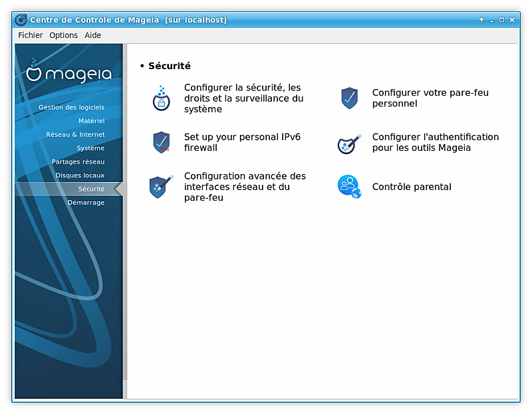Click the keep-above arrow in title bar
Viewport: 532px width, 414px height.
point(481,20)
